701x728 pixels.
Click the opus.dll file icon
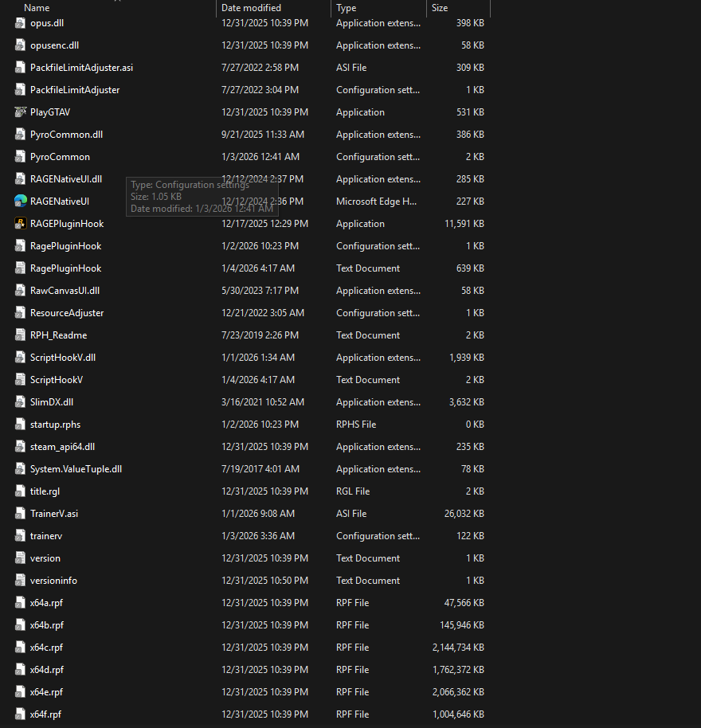[20, 23]
